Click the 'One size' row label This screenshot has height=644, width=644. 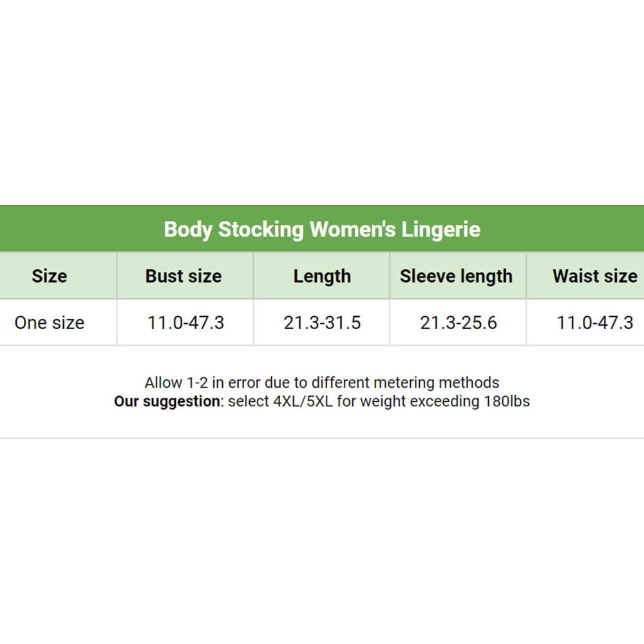click(x=50, y=323)
